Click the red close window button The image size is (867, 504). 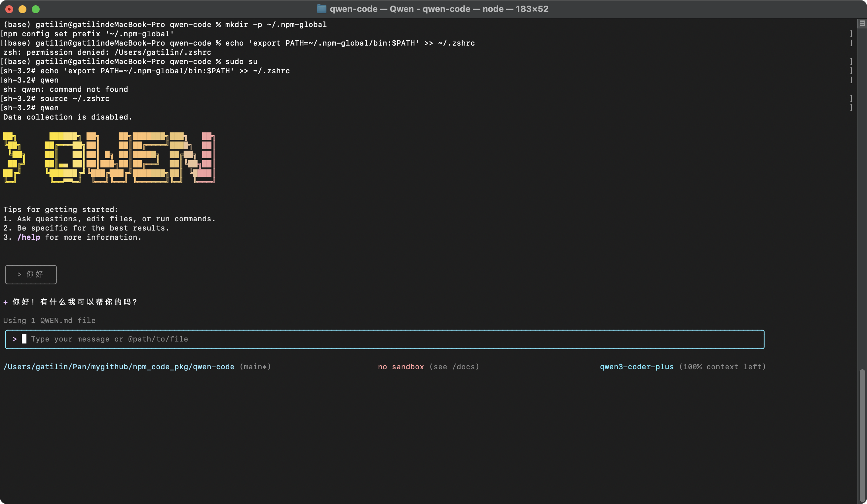point(9,9)
